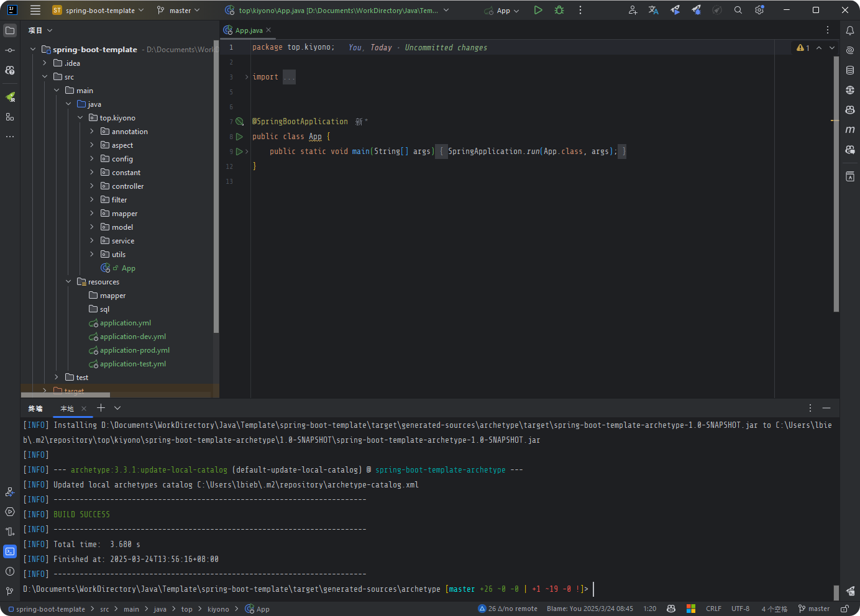Open spring-boot-template project dropdown
The image size is (860, 616).
pos(98,10)
